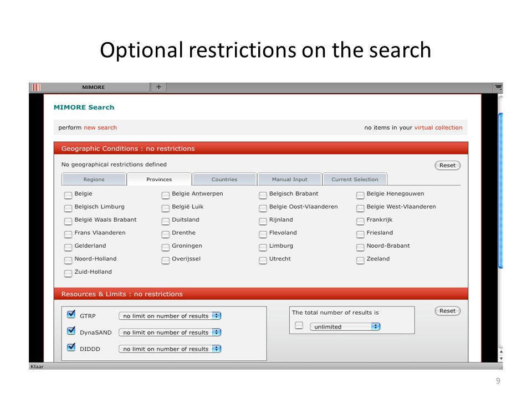The height and width of the screenshot is (399, 532).
Task: Click the blue vertical scrollbar thumb
Action: pos(500,191)
